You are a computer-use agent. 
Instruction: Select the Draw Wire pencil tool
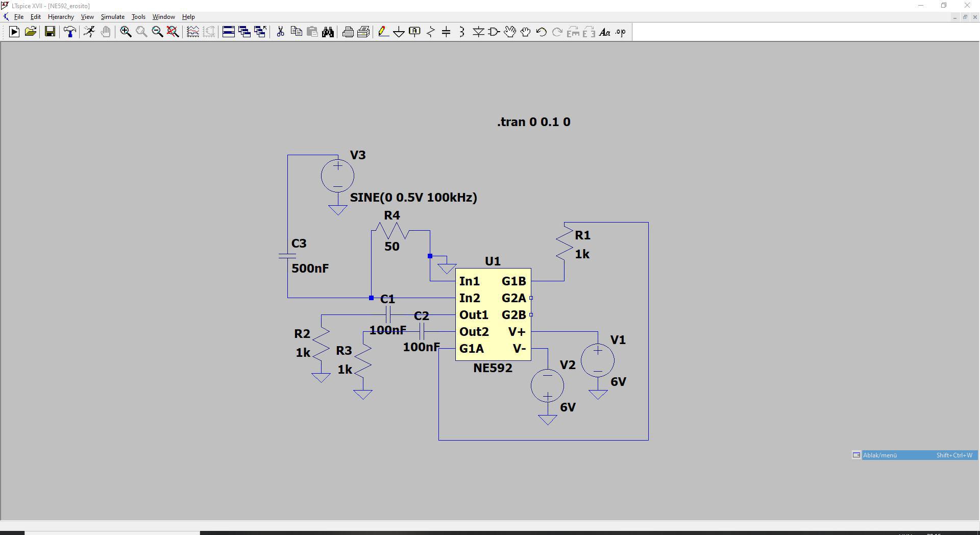[x=383, y=32]
